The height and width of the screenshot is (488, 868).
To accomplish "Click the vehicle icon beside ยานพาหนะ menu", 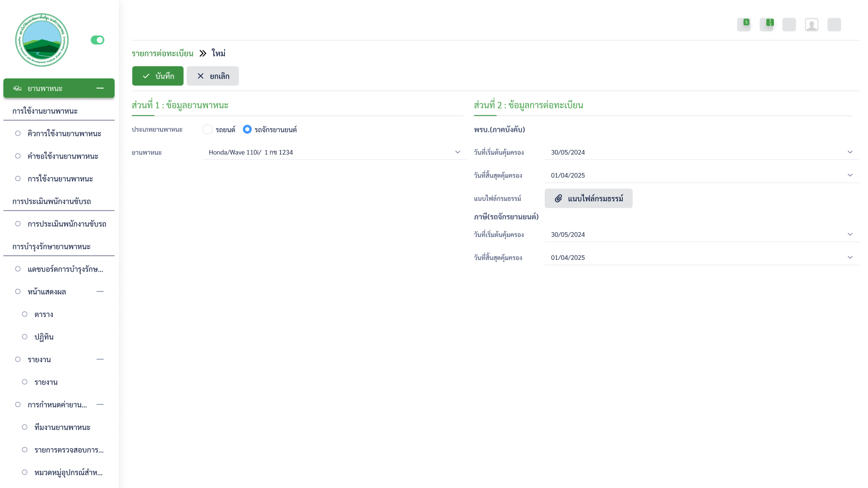I will coord(17,88).
